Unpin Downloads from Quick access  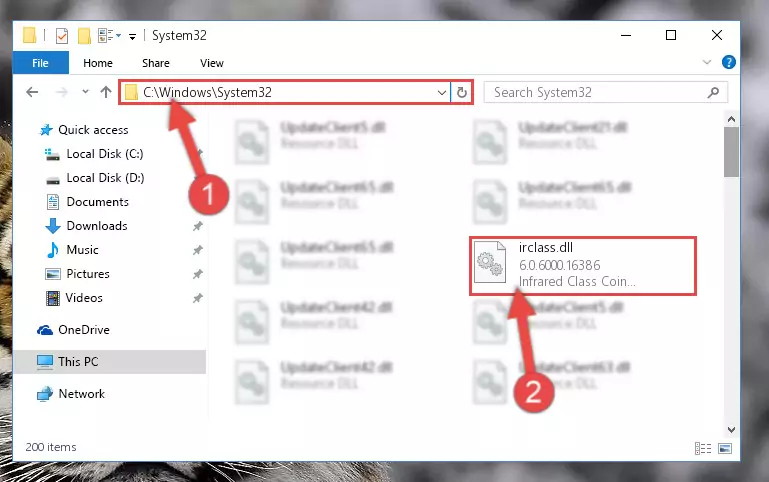(x=197, y=226)
